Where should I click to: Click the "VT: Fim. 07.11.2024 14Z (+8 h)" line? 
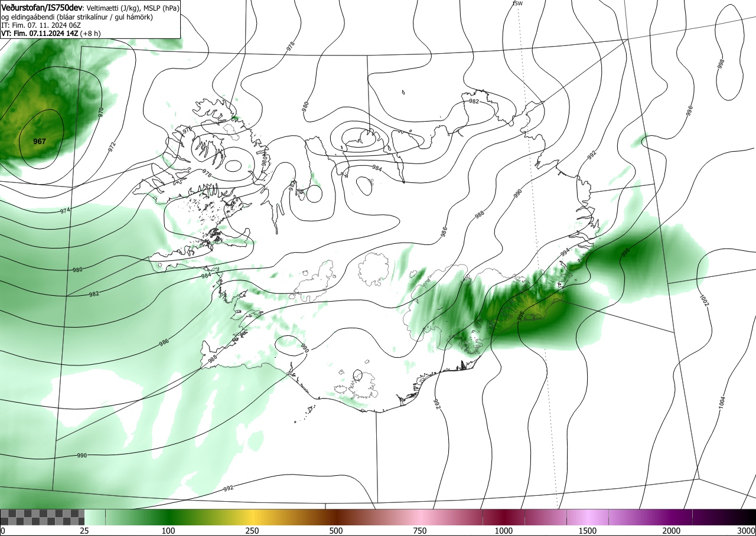pos(51,34)
